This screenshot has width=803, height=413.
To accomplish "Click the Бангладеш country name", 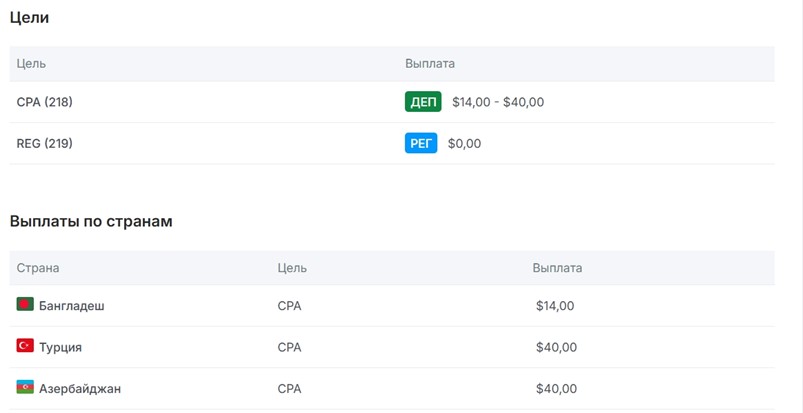I will pyautogui.click(x=71, y=306).
